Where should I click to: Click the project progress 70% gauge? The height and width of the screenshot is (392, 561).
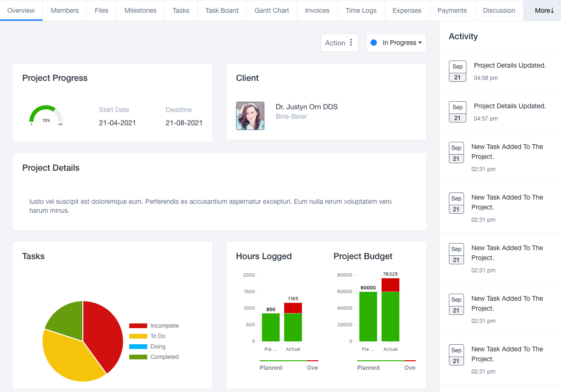[46, 115]
